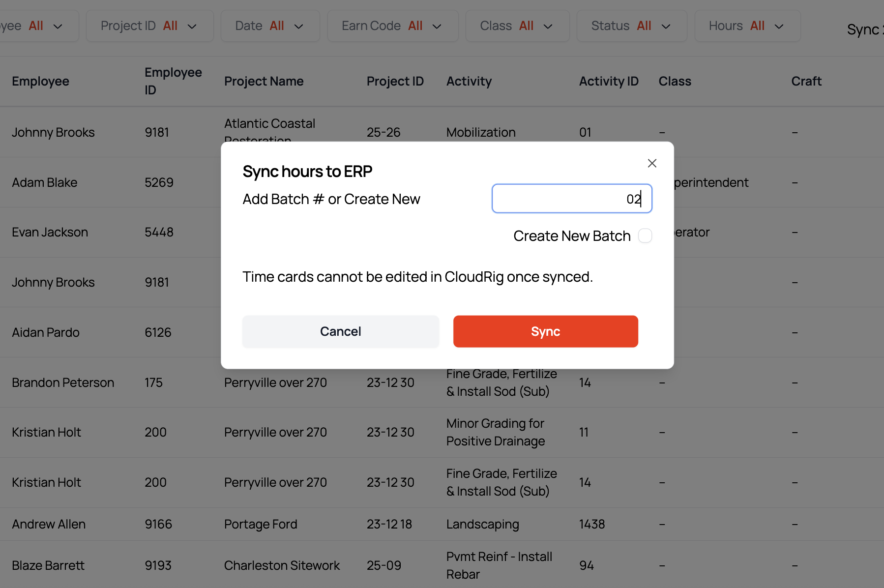
Task: Click the Activity ID column header
Action: 609,81
